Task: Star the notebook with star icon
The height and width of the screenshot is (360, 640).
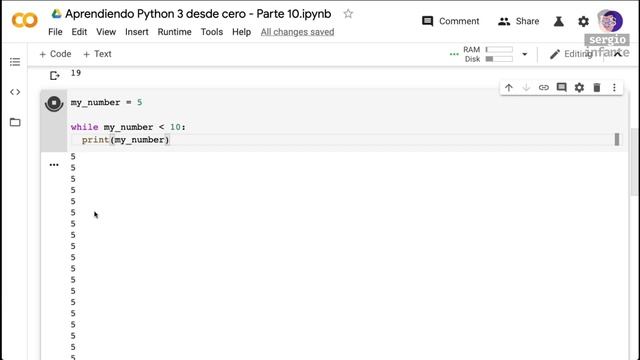Action: click(x=348, y=14)
